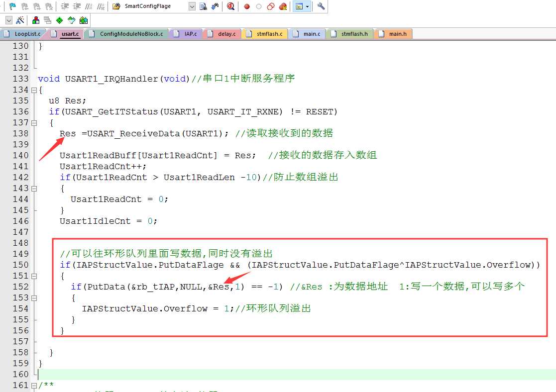Open the target selection dropdown arrow
The image size is (556, 392).
[9, 20]
